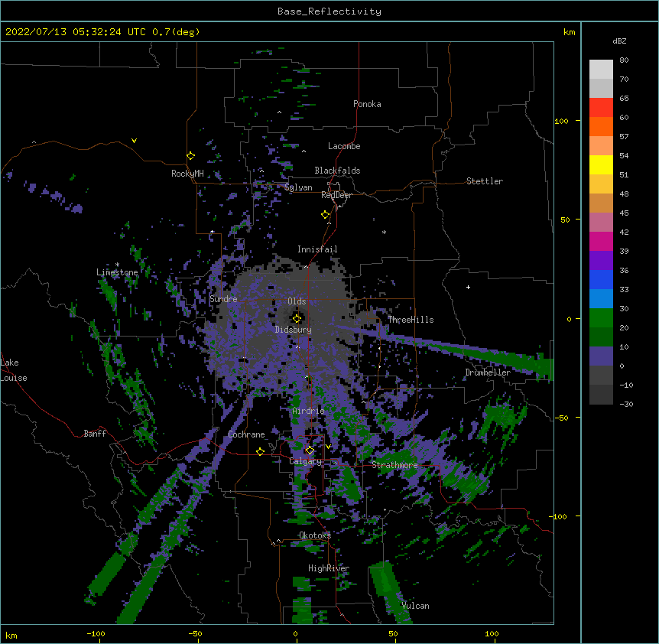This screenshot has height=644, width=659.
Task: Pick the yellow 51–54 dBZ legend swatch
Action: pos(601,164)
